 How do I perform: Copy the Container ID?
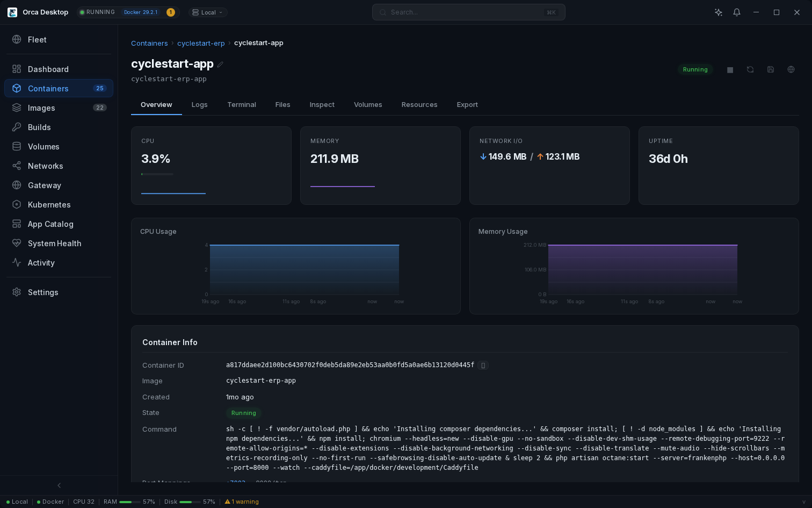pyautogui.click(x=483, y=365)
